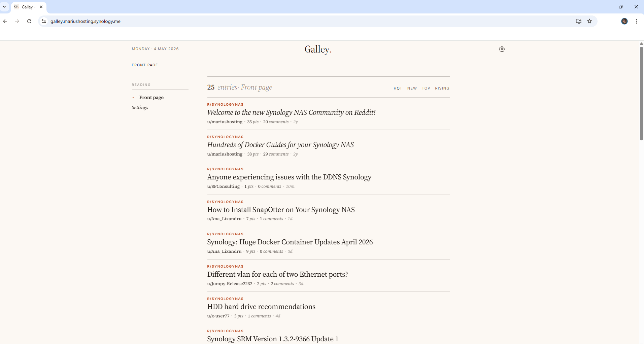Click u/Ana_Lixandru on the SnapOtter post
Viewport: 644px width, 344px height.
click(x=224, y=219)
